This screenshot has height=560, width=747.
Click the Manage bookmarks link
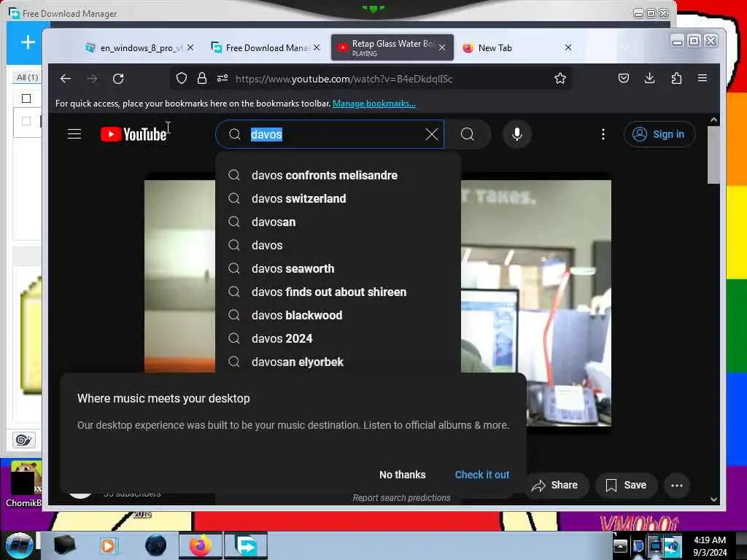click(x=374, y=104)
